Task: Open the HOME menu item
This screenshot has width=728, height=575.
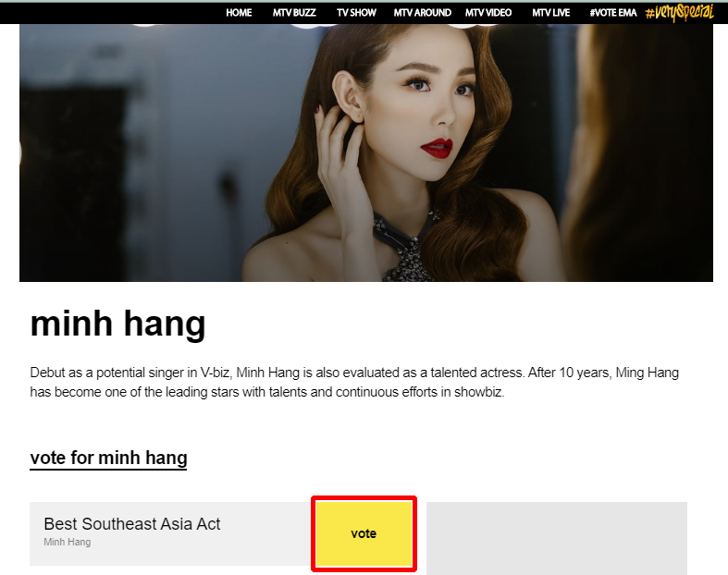Action: [239, 13]
